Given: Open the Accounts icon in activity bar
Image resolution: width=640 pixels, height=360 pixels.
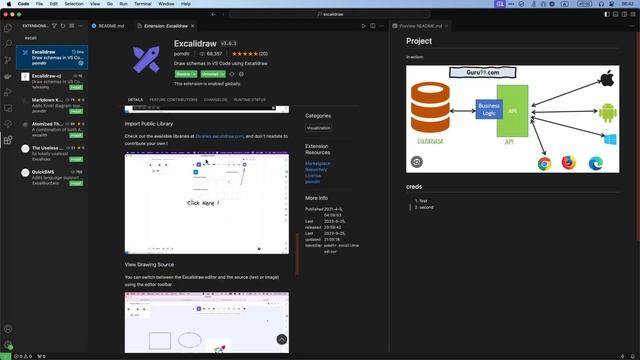Looking at the screenshot, I should tap(8, 329).
